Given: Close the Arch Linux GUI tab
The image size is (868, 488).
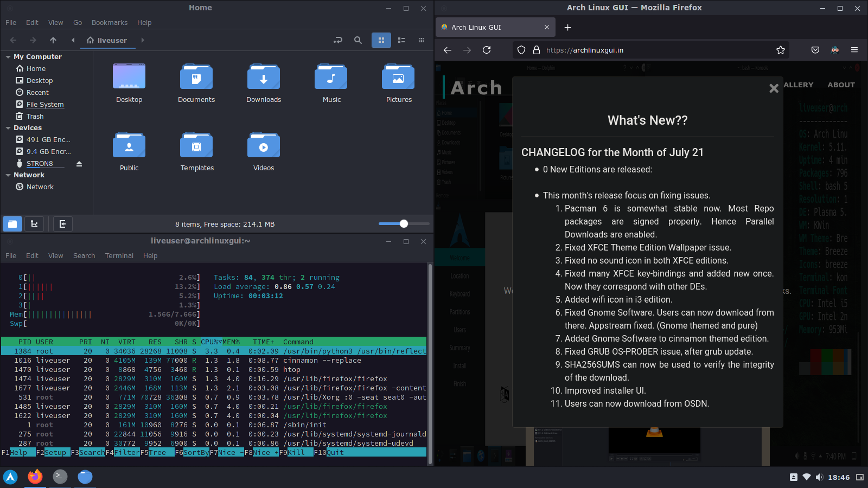Looking at the screenshot, I should [547, 27].
